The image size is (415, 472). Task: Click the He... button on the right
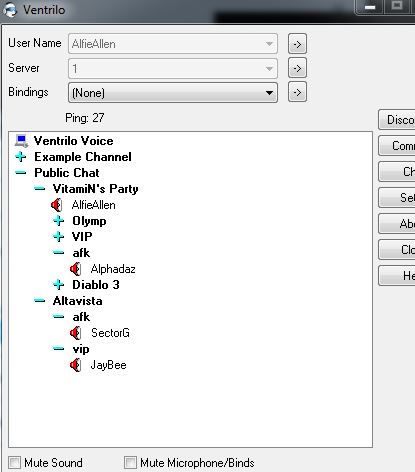click(x=397, y=276)
